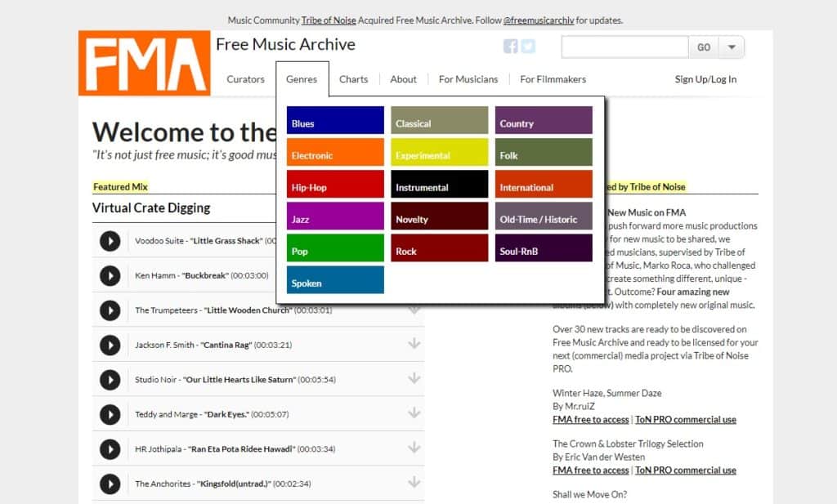Screen dimensions: 837x504
Task: Open the FMA logo home link
Action: 144,63
